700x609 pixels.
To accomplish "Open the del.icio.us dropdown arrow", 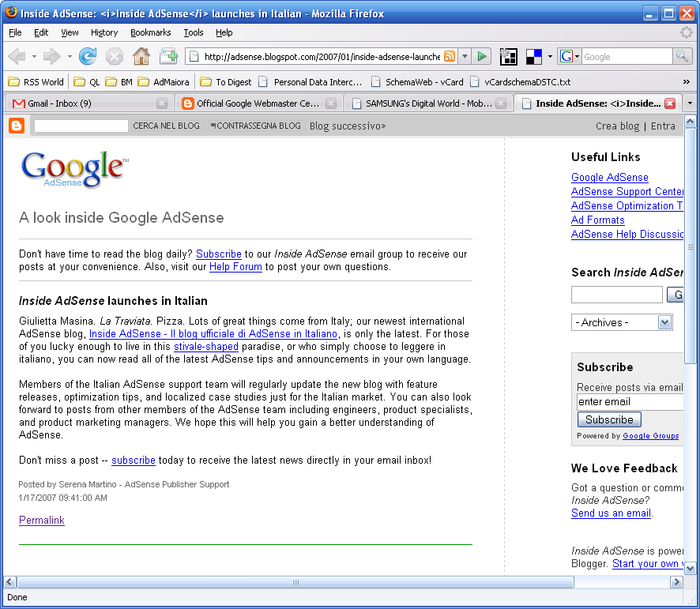I will coord(550,57).
